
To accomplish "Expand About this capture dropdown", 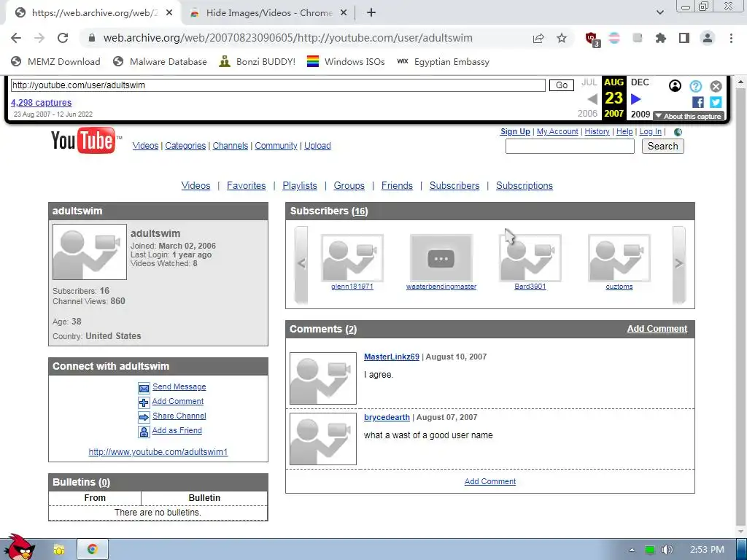I will click(x=689, y=116).
